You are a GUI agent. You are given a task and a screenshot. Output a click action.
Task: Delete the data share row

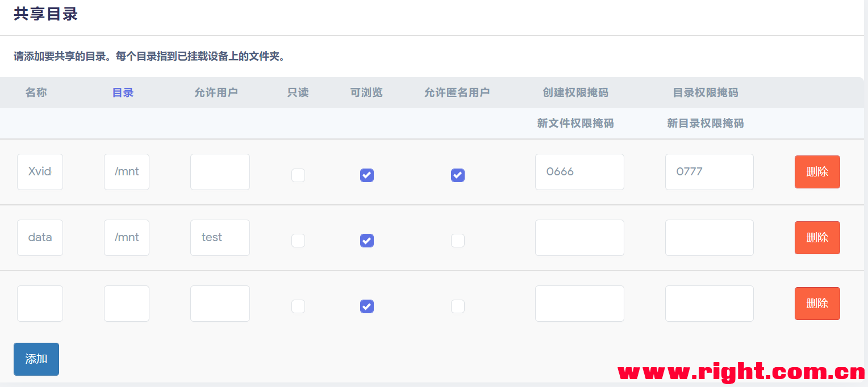817,238
